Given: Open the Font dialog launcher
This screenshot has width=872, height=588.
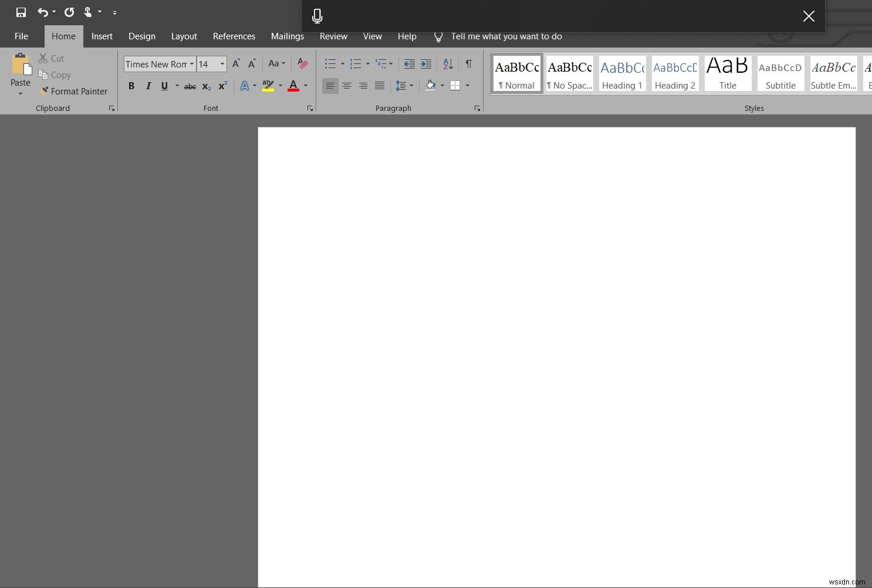Looking at the screenshot, I should pyautogui.click(x=310, y=108).
